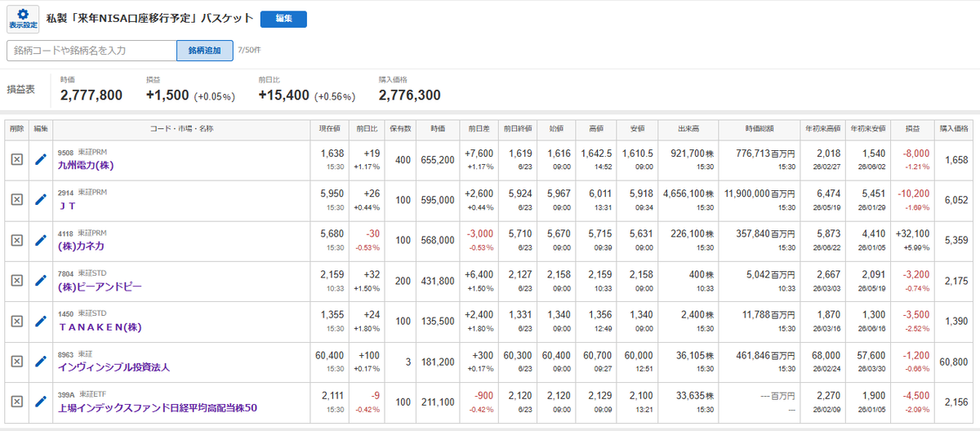
Task: Edit the ビーアンドビー row via pencil icon
Action: (41, 280)
